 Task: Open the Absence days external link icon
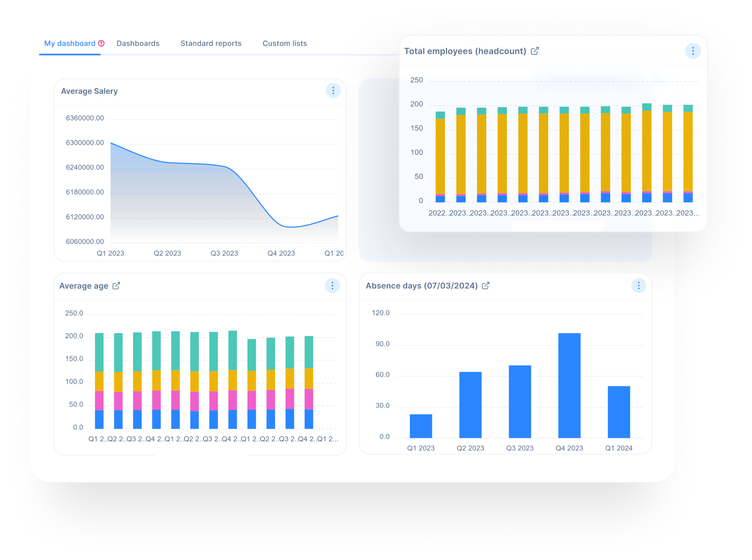(x=486, y=286)
